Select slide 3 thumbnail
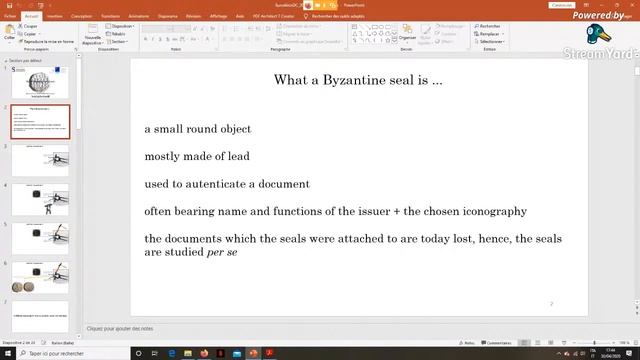The width and height of the screenshot is (640, 360). (x=40, y=160)
